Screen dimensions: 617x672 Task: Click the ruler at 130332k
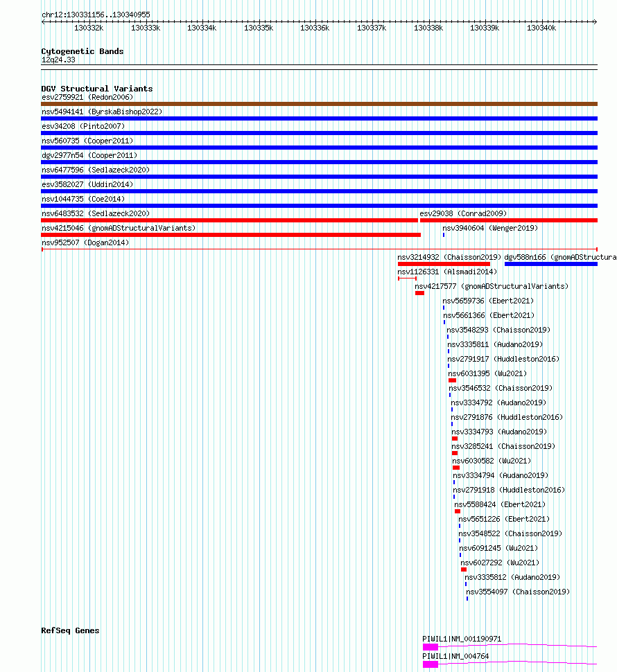tap(89, 28)
